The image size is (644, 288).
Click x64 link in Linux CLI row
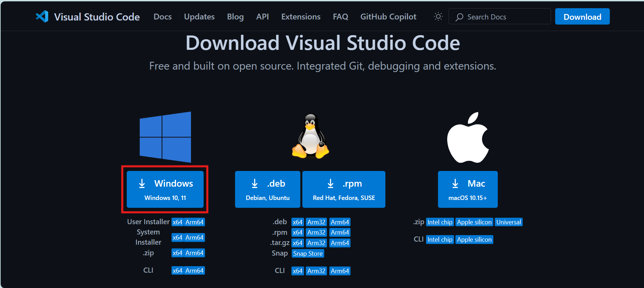298,271
